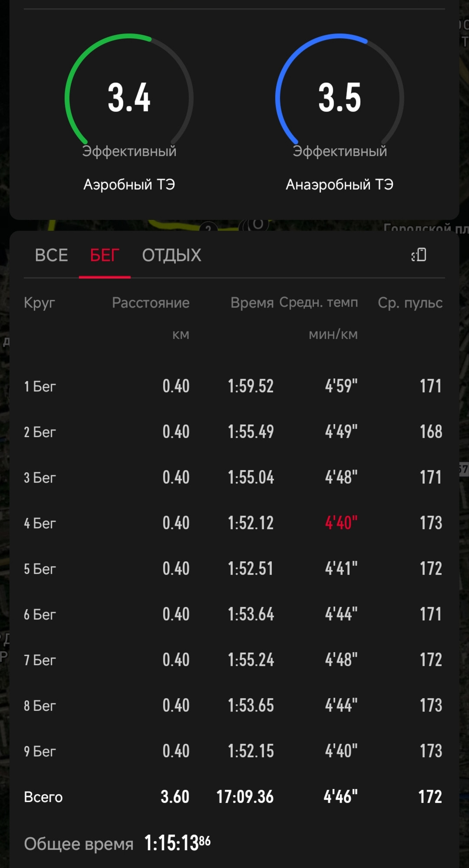The image size is (469, 868).
Task: Tap the Анаэробный ТЭ label
Action: 340,185
